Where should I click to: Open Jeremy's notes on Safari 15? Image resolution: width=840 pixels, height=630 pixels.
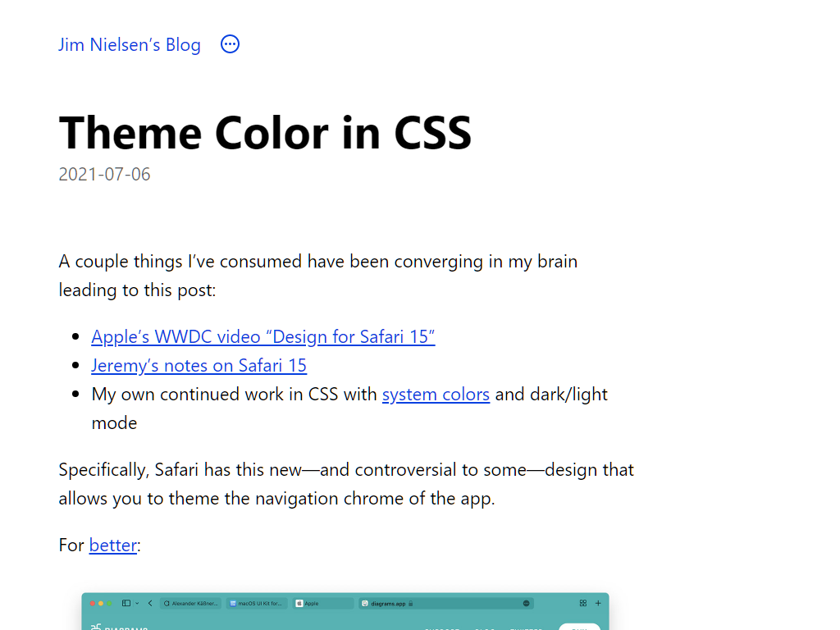point(199,366)
